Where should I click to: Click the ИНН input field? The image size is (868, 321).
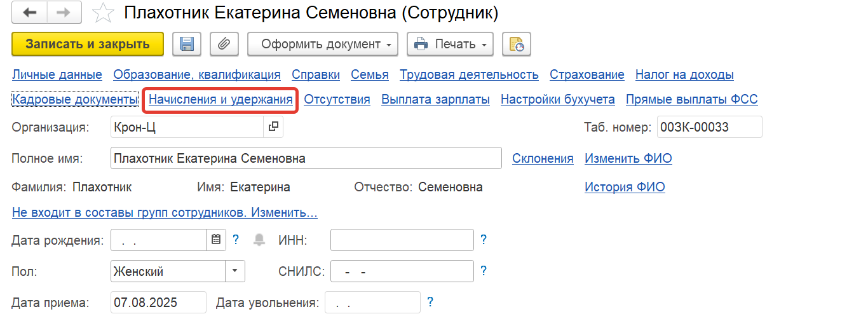[402, 240]
